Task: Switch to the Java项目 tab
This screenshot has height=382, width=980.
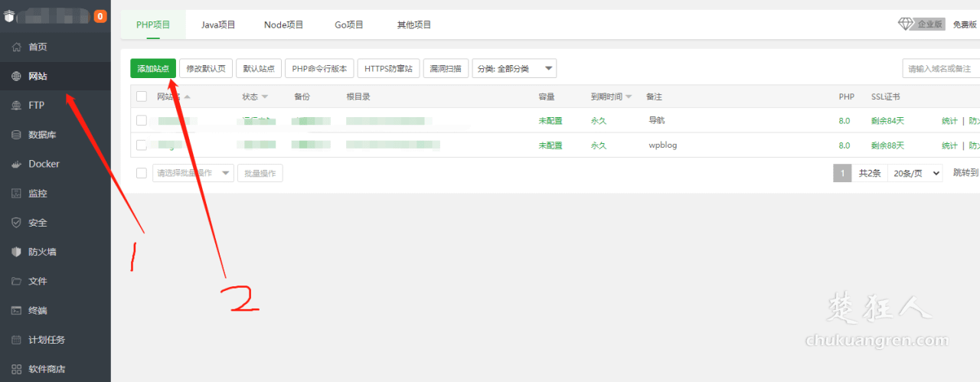Action: tap(218, 24)
